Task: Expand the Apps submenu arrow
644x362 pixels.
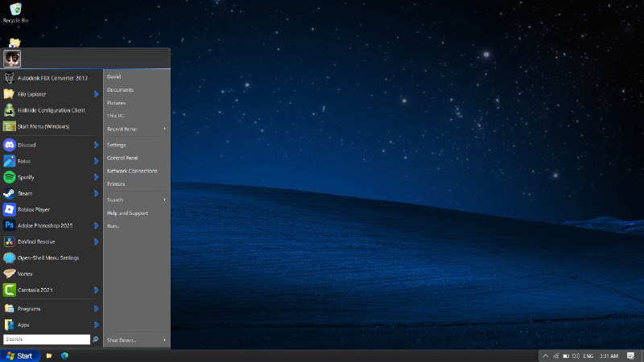Action: pyautogui.click(x=96, y=325)
